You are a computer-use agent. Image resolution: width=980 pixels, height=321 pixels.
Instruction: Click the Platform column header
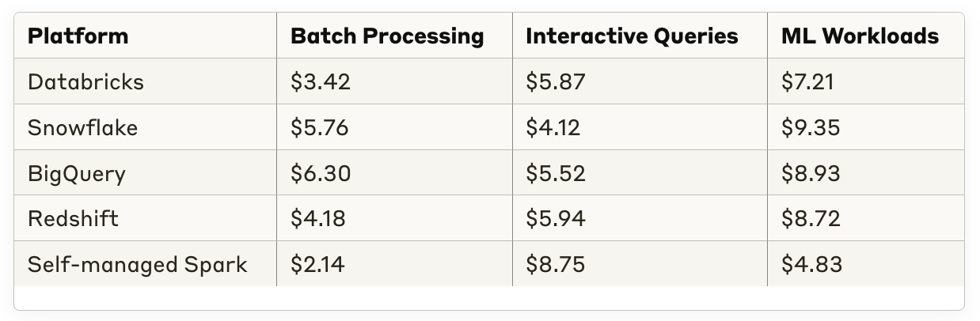78,36
